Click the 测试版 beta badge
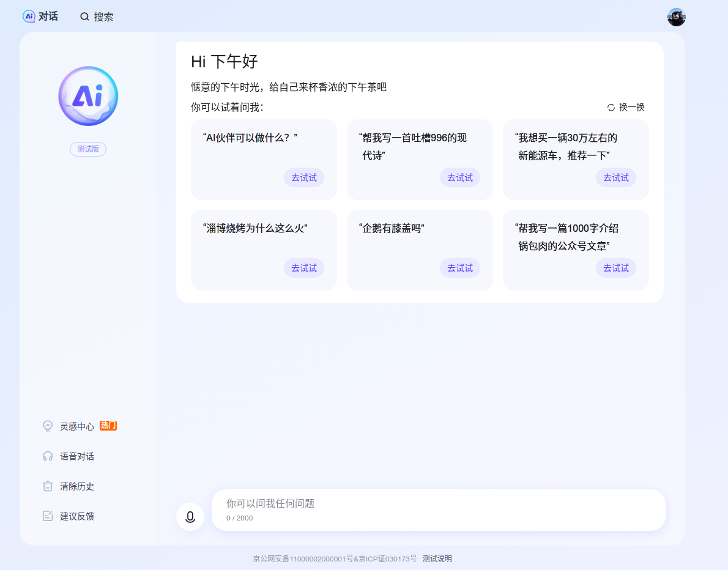The image size is (728, 570). (x=87, y=149)
